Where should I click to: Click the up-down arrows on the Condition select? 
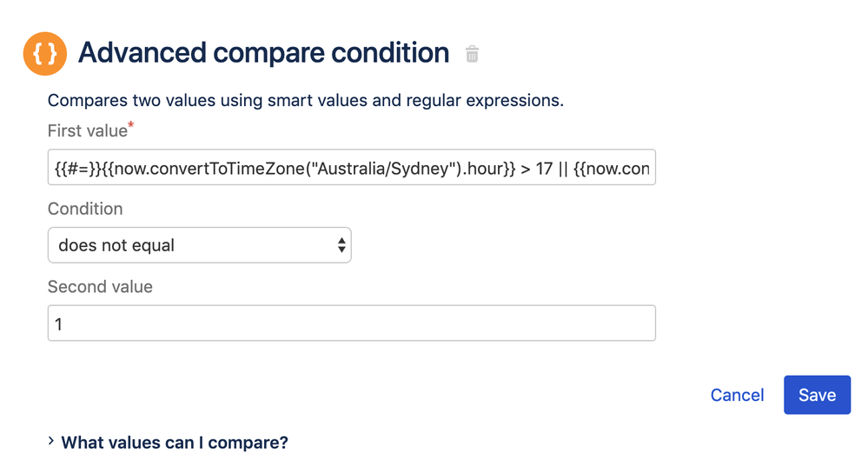point(341,246)
